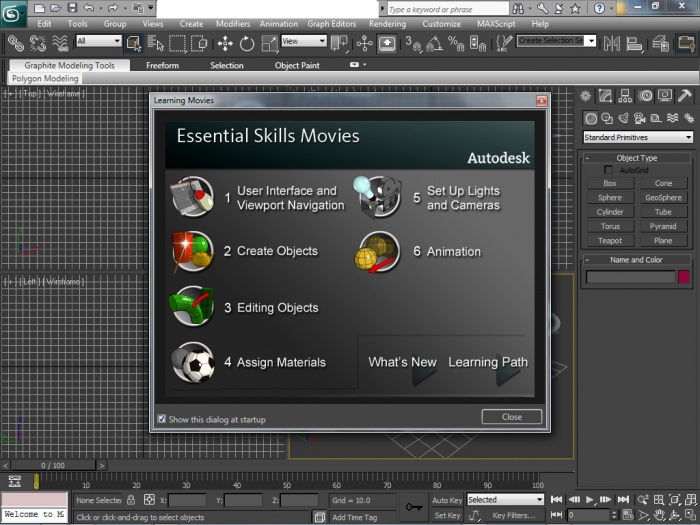This screenshot has width=700, height=525.
Task: Click the object color swatch
Action: [x=684, y=277]
